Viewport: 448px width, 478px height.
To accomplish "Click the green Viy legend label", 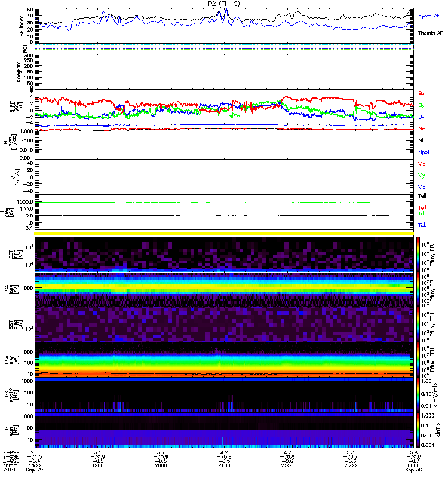I will 422,176.
